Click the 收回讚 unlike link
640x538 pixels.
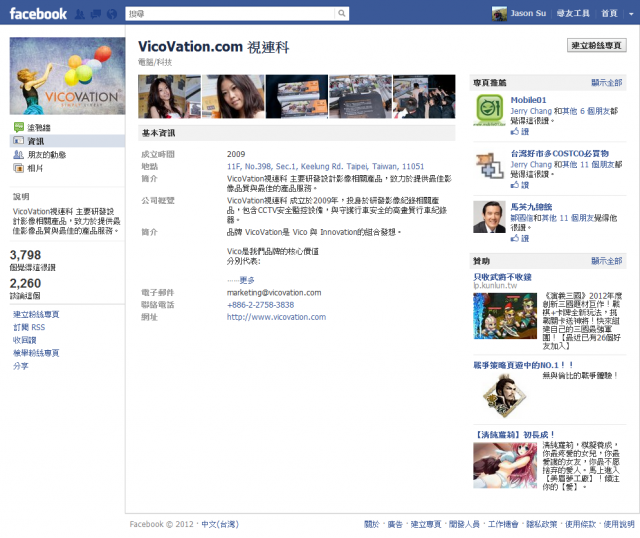click(24, 340)
